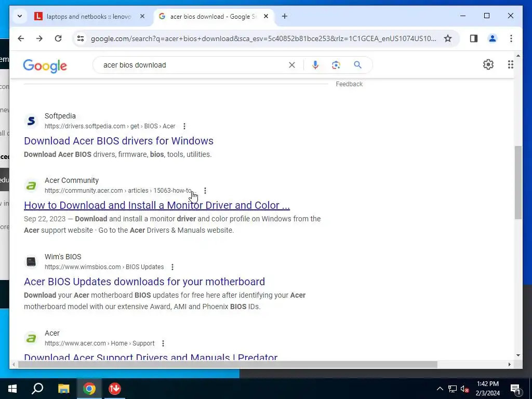This screenshot has height=399, width=532.
Task: Open Chrome three-dot menu
Action: (x=511, y=38)
